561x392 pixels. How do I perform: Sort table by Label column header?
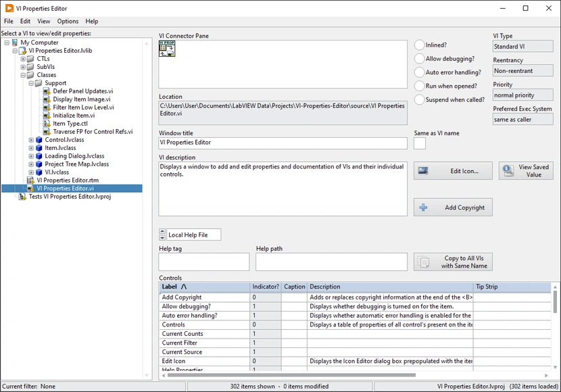coord(204,287)
